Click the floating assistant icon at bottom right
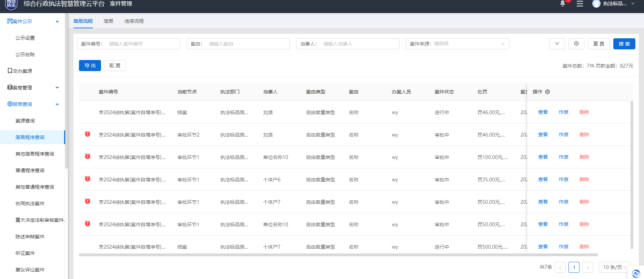The width and height of the screenshot is (644, 279). click(x=636, y=274)
